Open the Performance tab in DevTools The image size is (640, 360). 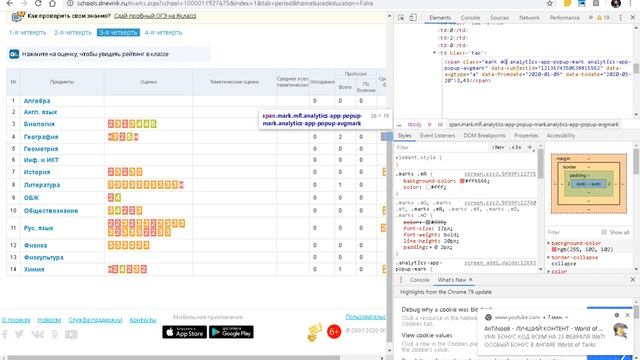point(564,18)
